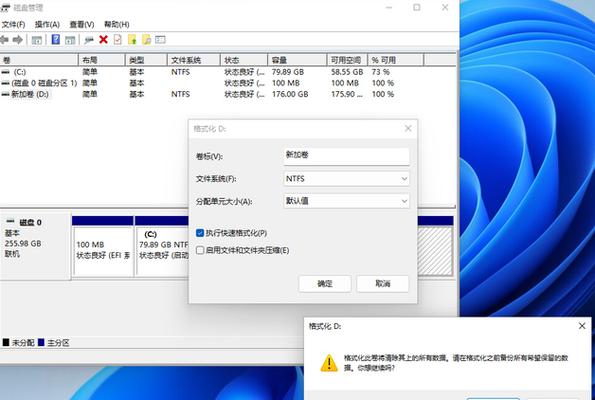
Task: Click 取消 in the 格式化 D: dialog
Action: click(382, 283)
